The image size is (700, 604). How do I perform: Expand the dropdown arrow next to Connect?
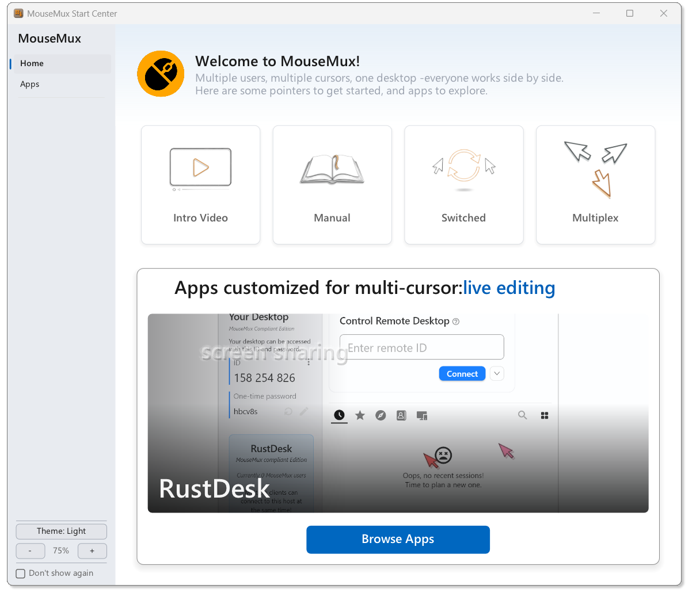pyautogui.click(x=497, y=373)
